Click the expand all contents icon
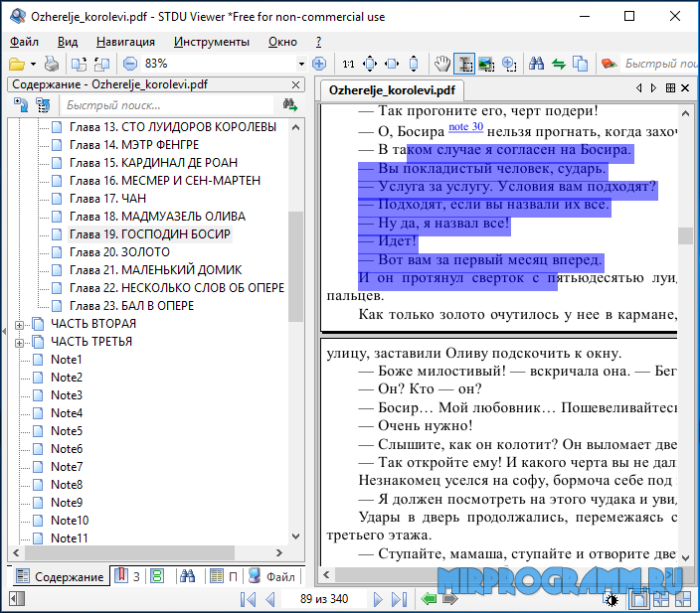This screenshot has height=613, width=700. tap(21, 105)
